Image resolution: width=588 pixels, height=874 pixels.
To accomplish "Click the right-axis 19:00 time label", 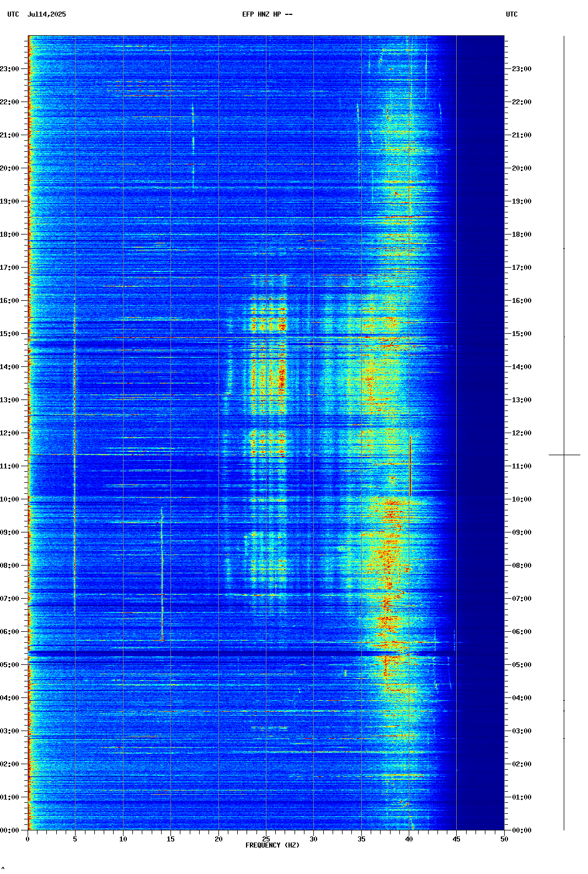I will 522,201.
